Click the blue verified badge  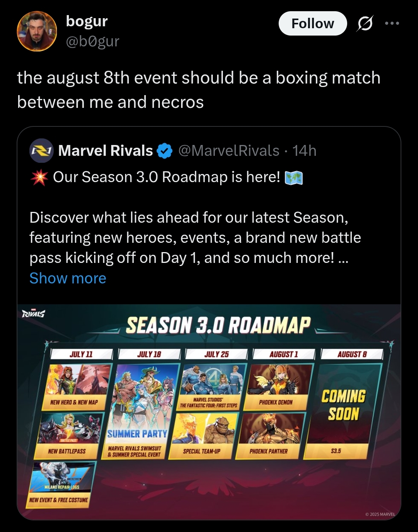pos(164,151)
